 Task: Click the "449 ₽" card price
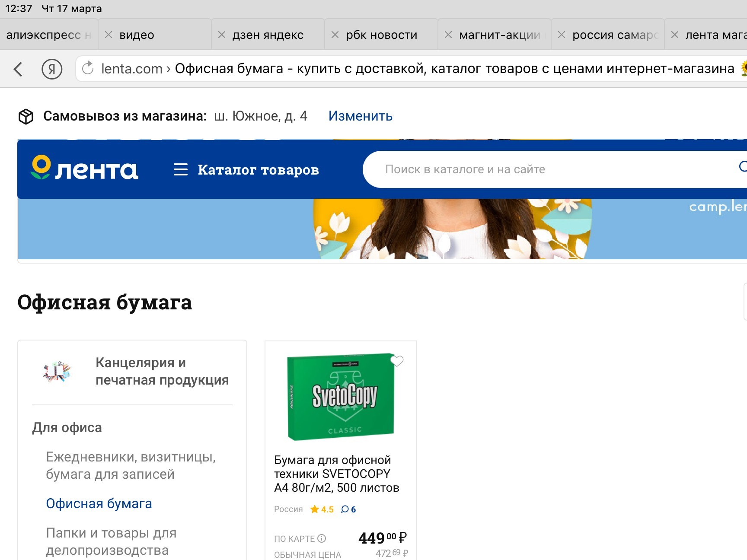(x=383, y=538)
